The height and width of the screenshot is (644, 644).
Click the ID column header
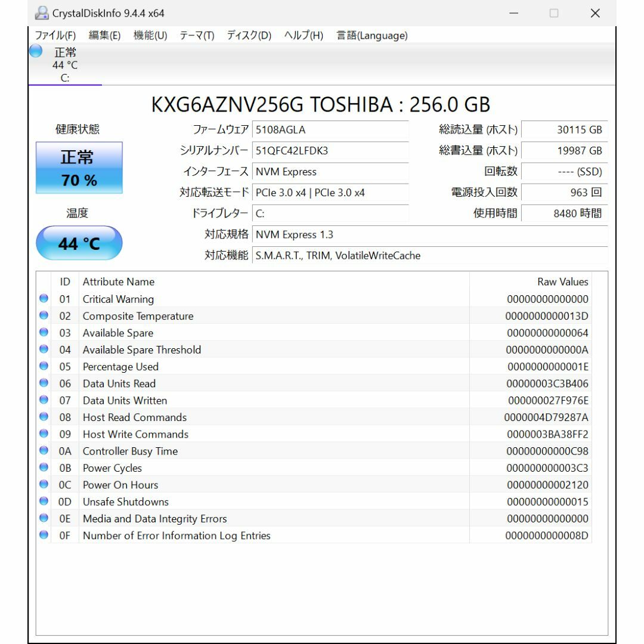tap(65, 281)
